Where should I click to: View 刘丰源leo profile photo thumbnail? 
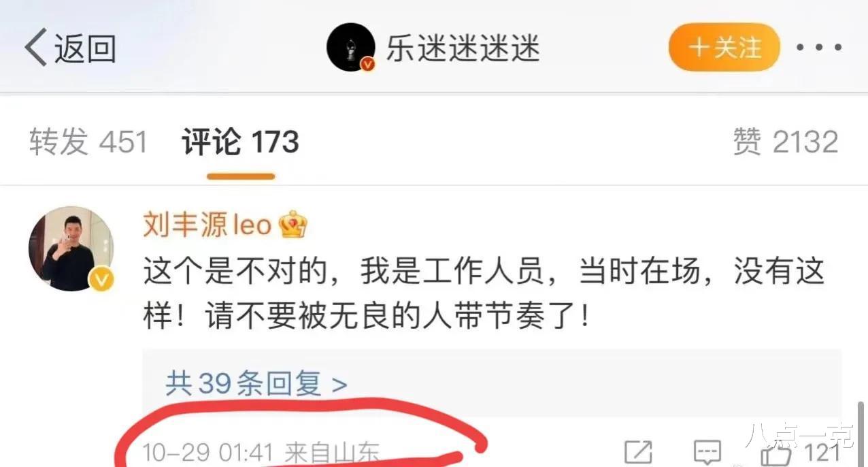pyautogui.click(x=71, y=248)
